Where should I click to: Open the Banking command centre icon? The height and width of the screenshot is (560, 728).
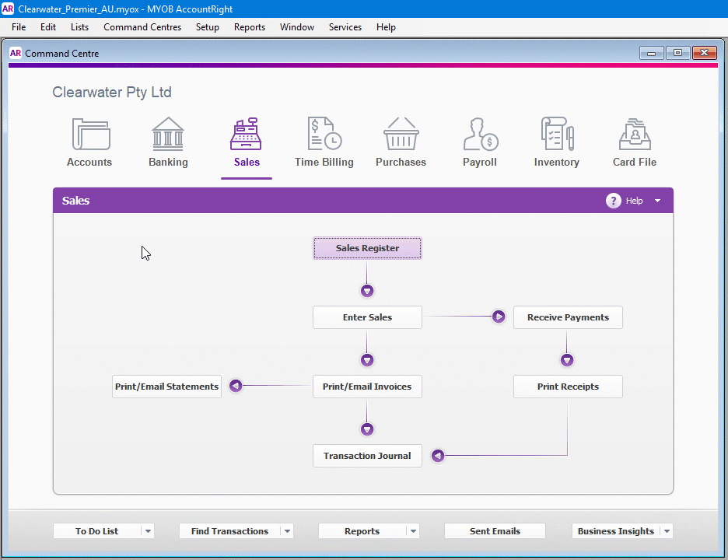tap(168, 135)
